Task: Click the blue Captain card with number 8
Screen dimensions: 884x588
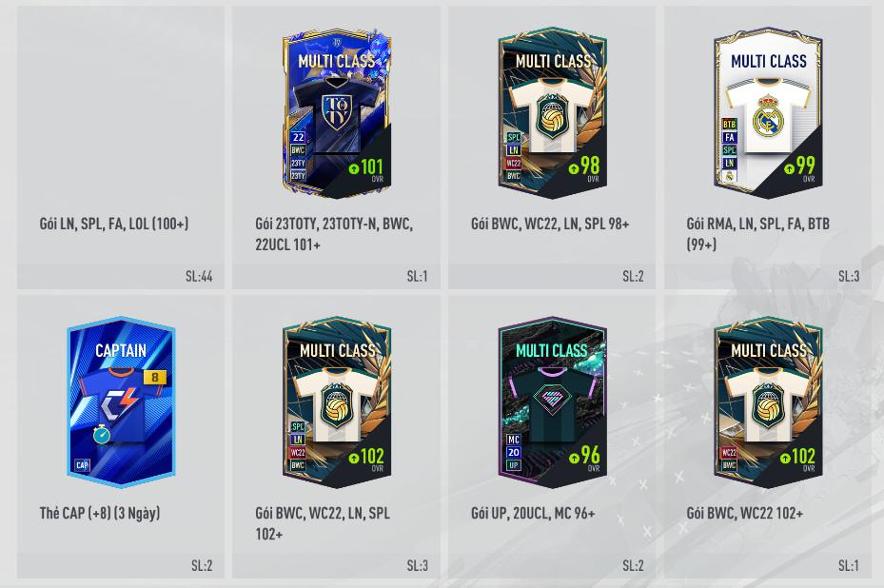Action: point(121,402)
